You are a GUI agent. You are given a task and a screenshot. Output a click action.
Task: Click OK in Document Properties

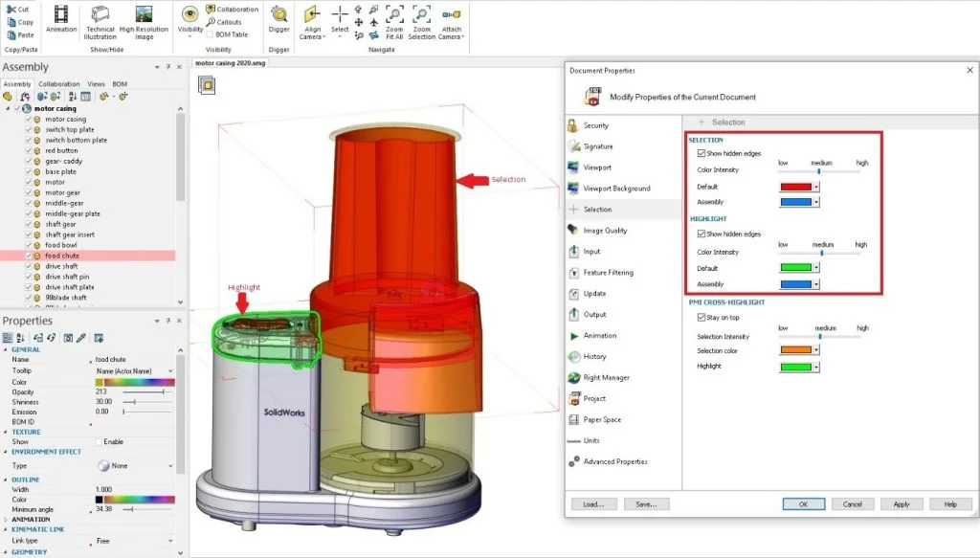point(804,504)
